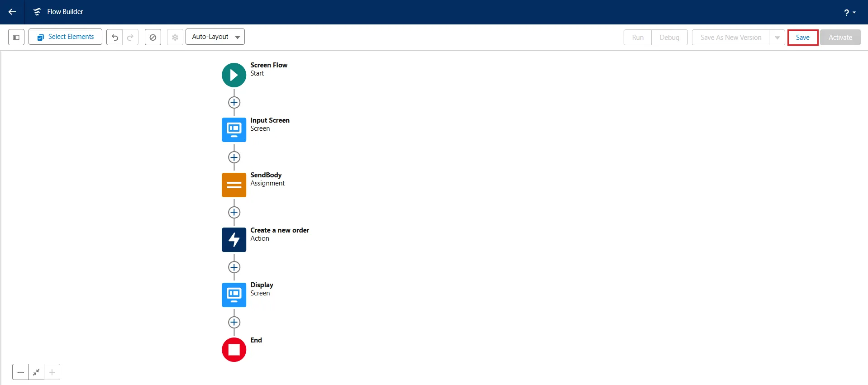Screen dimensions: 868x385
Task: Toggle the left toolbox panel
Action: [16, 37]
